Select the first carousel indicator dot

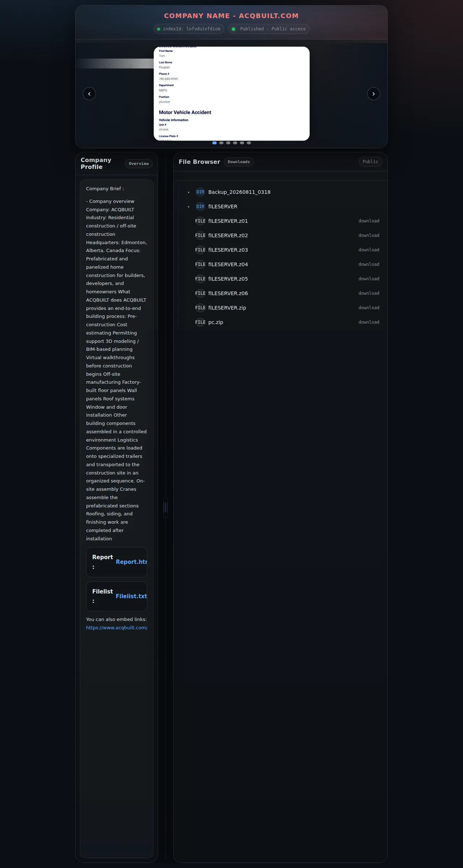[x=214, y=143]
